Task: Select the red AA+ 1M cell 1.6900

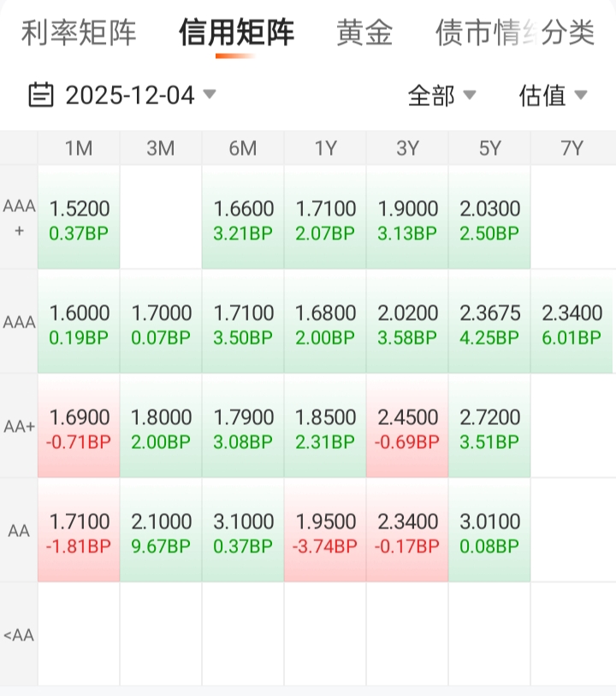Action: click(x=79, y=428)
